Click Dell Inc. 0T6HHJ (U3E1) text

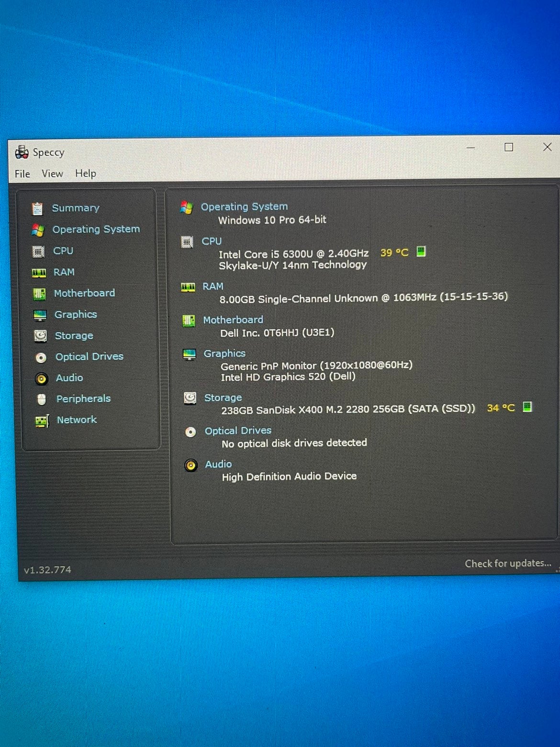pos(277,333)
